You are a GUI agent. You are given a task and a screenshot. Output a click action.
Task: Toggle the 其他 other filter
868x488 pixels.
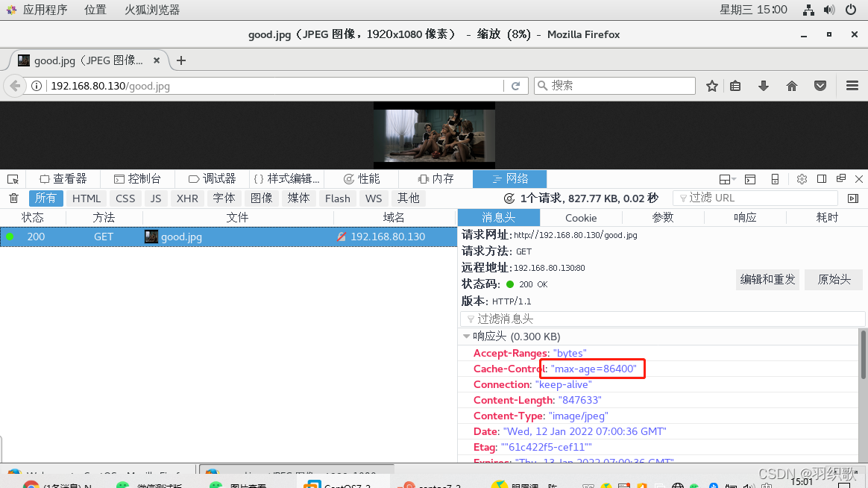pyautogui.click(x=409, y=198)
